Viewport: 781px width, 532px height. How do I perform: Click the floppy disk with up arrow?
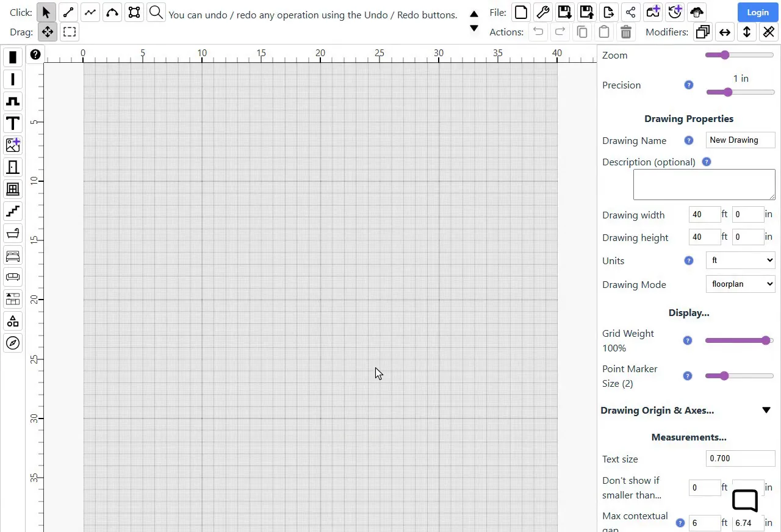[x=587, y=12]
